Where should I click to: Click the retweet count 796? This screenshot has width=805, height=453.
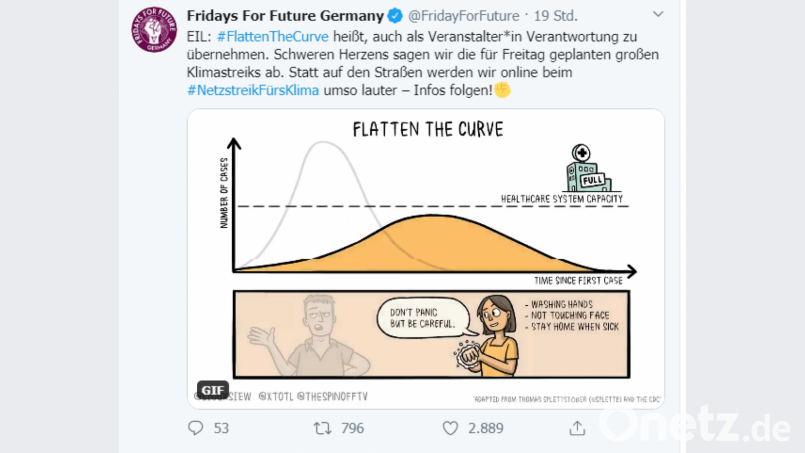coord(352,428)
